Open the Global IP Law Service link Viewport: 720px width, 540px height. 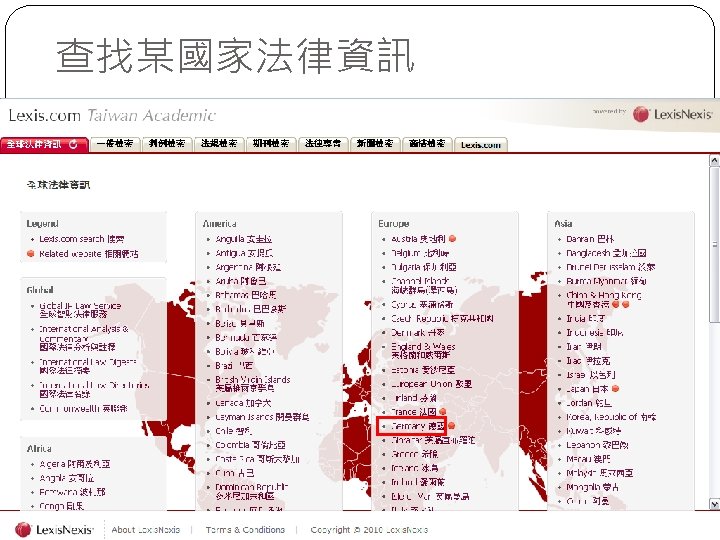pos(80,310)
